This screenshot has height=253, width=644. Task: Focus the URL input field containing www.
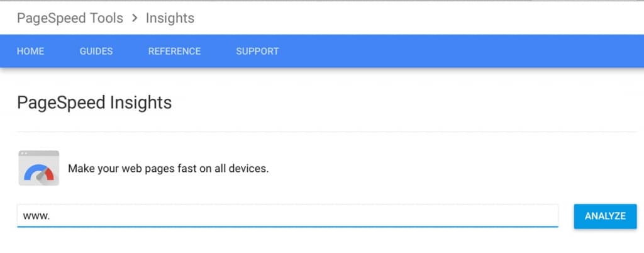point(287,216)
